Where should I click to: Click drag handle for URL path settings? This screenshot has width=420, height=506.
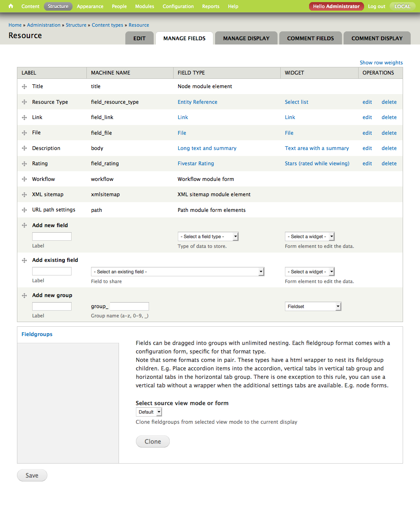point(25,210)
